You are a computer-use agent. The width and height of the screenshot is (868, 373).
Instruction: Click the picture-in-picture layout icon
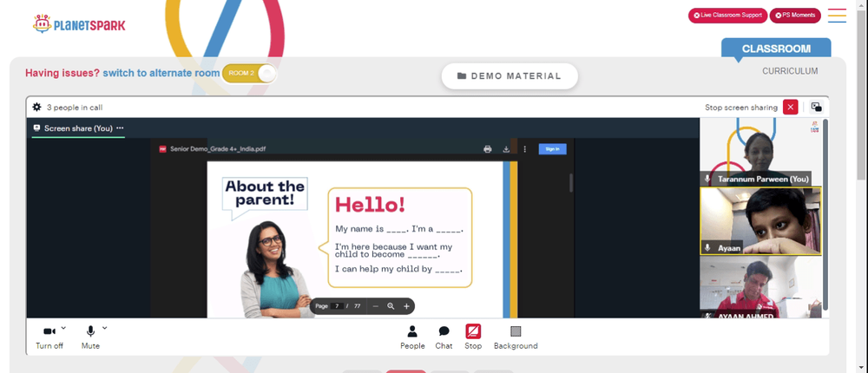816,108
